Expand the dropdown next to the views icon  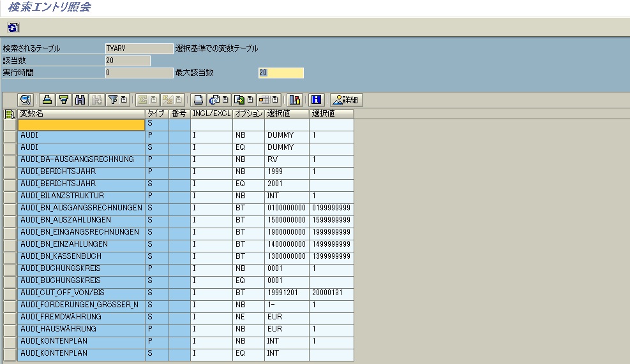pyautogui.click(x=226, y=99)
